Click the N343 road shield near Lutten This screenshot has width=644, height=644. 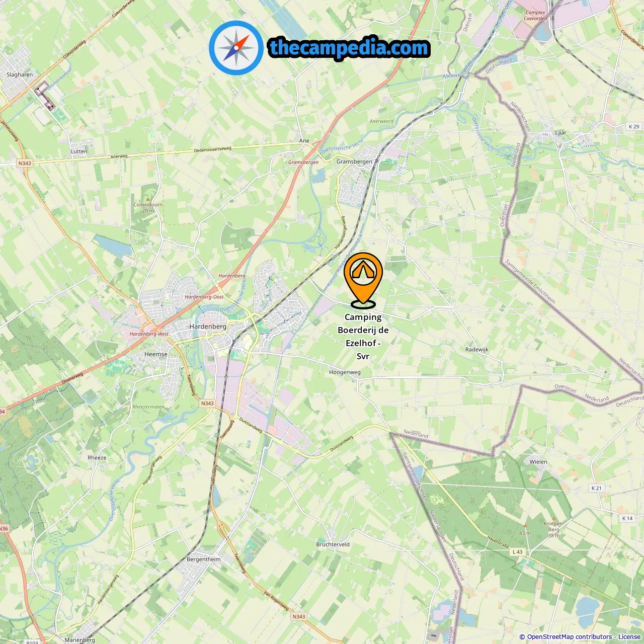click(x=25, y=163)
